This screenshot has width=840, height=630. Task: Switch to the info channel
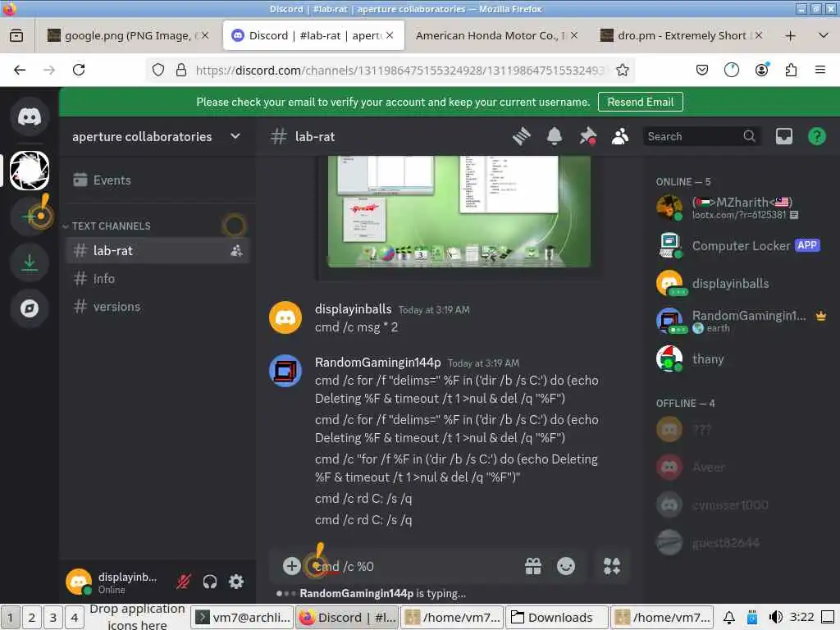click(x=157, y=279)
